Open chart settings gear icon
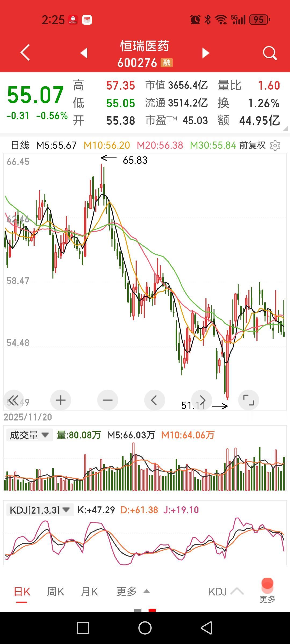The height and width of the screenshot is (644, 290). pyautogui.click(x=275, y=145)
